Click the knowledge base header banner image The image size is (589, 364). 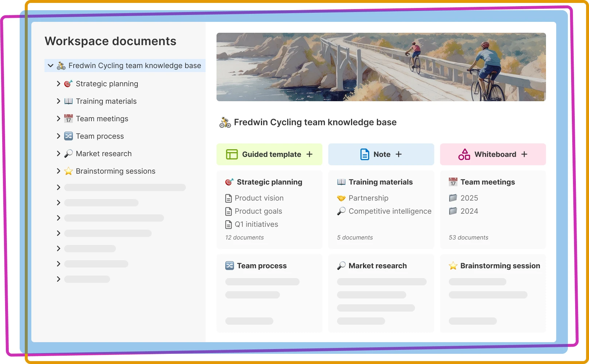coord(382,67)
